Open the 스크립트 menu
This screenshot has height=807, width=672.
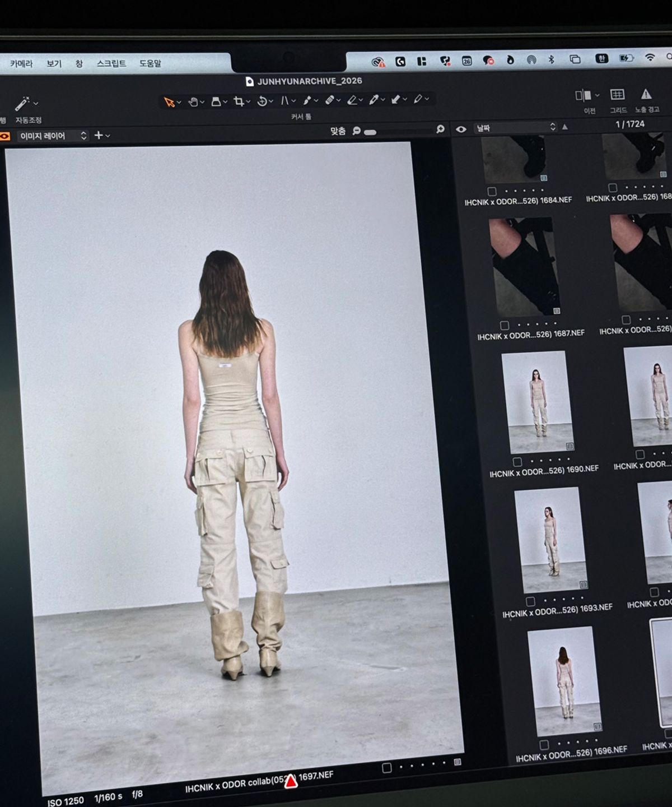(x=111, y=63)
